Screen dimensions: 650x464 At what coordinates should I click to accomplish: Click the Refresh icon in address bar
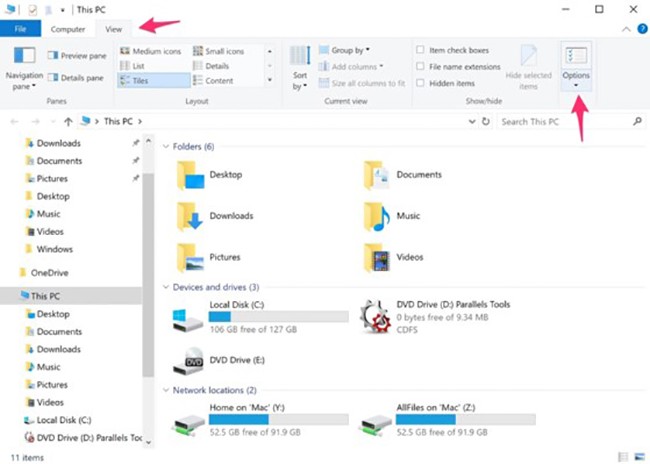485,121
